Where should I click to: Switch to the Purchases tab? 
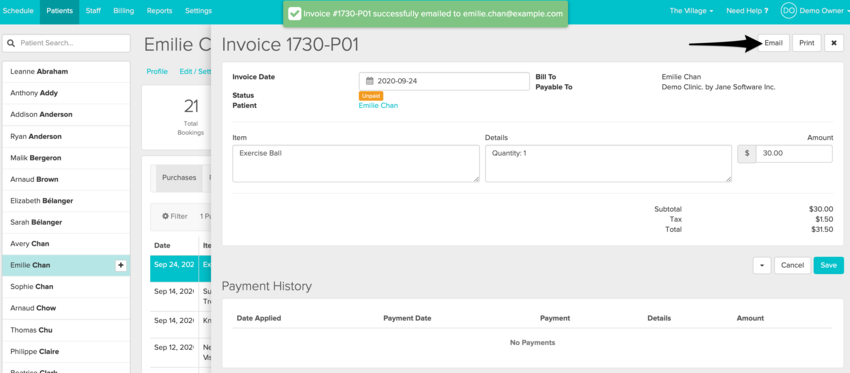(x=179, y=178)
